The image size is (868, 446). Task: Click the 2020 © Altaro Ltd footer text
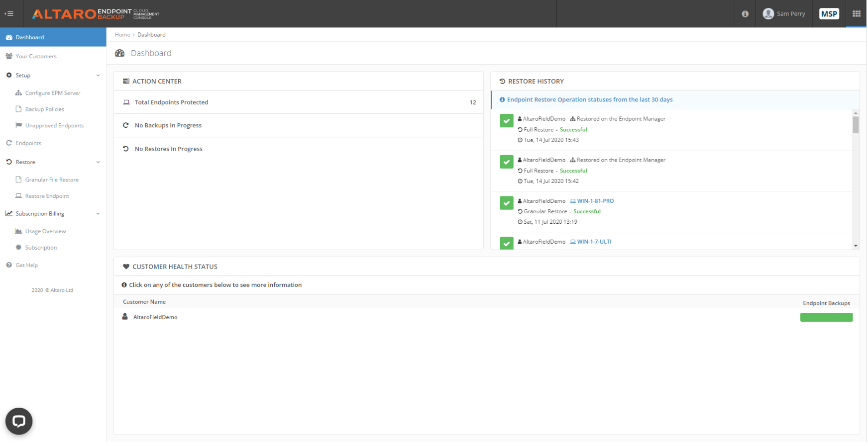[52, 290]
